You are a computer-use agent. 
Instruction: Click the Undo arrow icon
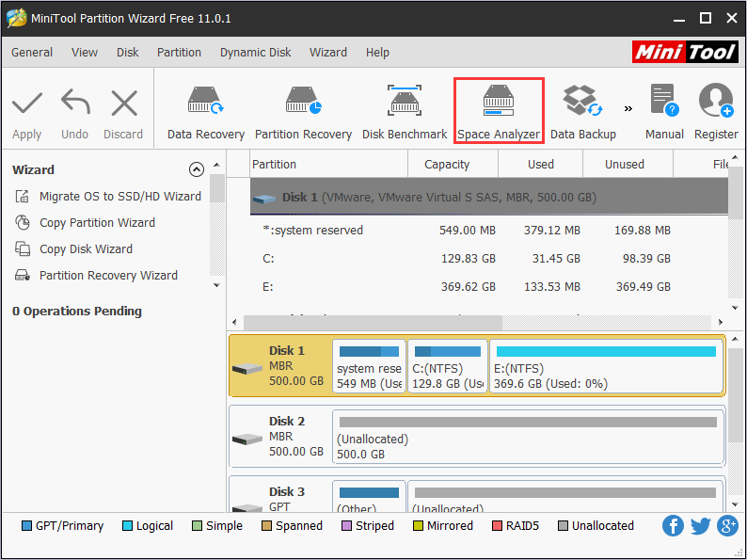point(75,102)
